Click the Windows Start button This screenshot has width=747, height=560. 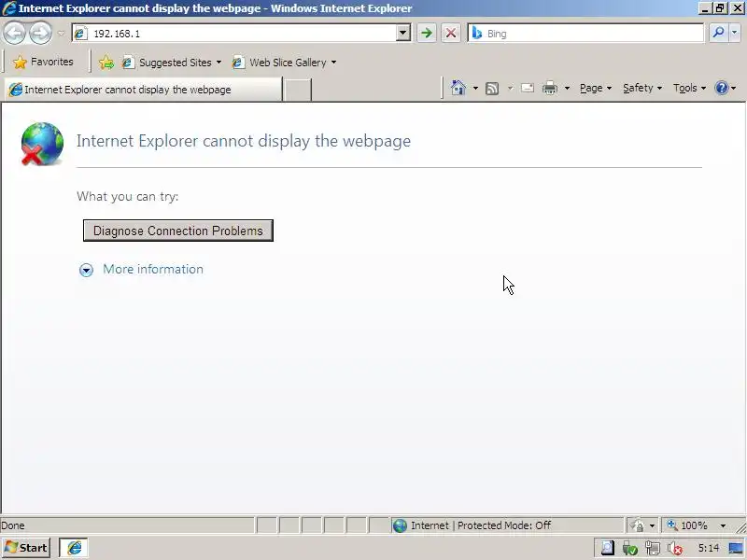coord(26,548)
